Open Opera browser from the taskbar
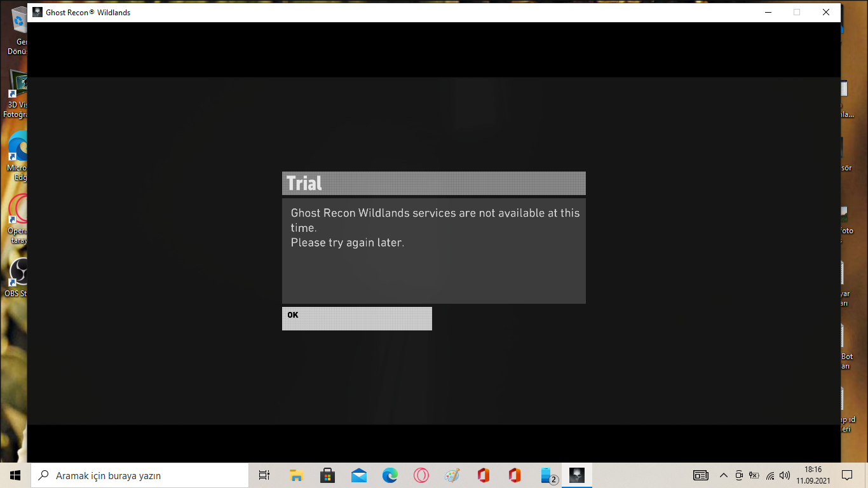This screenshot has width=868, height=488. (421, 475)
